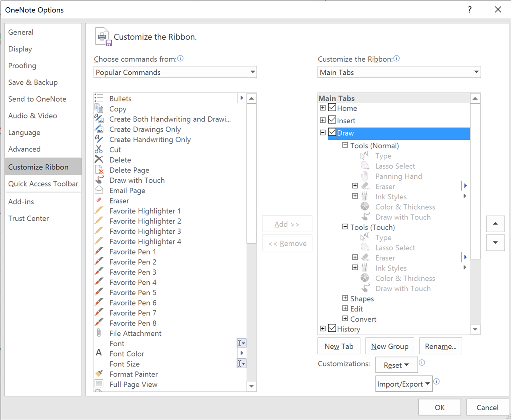Image resolution: width=511 pixels, height=420 pixels.
Task: Select Create Handwriting Only icon
Action: (x=99, y=139)
